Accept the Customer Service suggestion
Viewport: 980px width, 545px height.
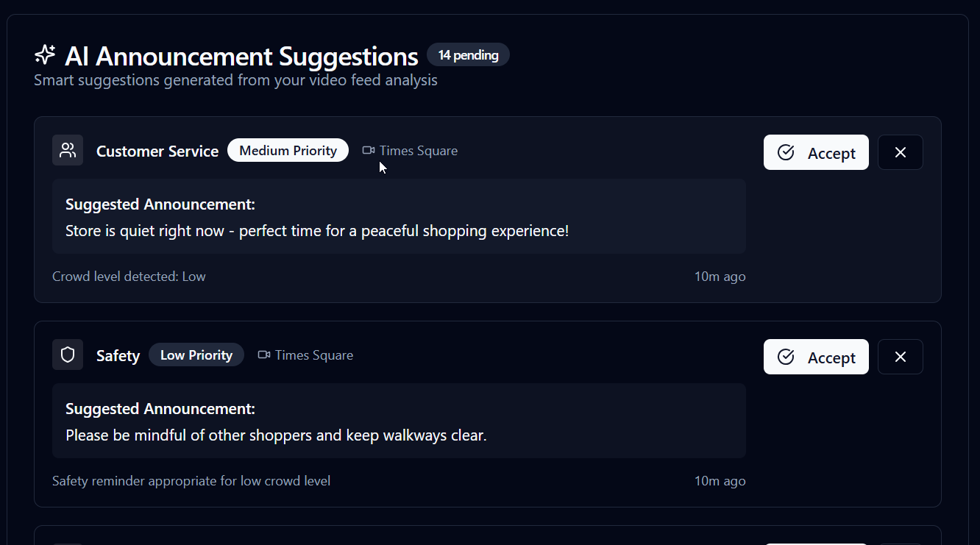pos(816,152)
